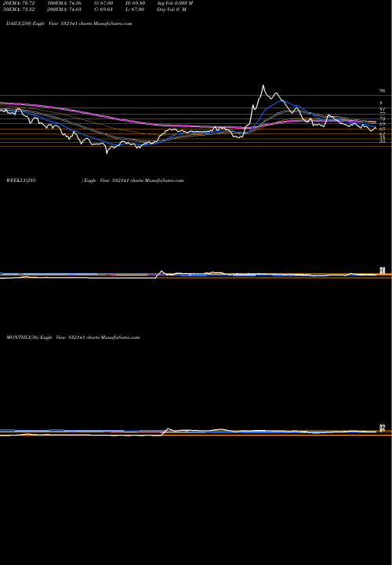This screenshot has width=392, height=565.
Task: Click the 69 price axis label
Action: point(383,124)
